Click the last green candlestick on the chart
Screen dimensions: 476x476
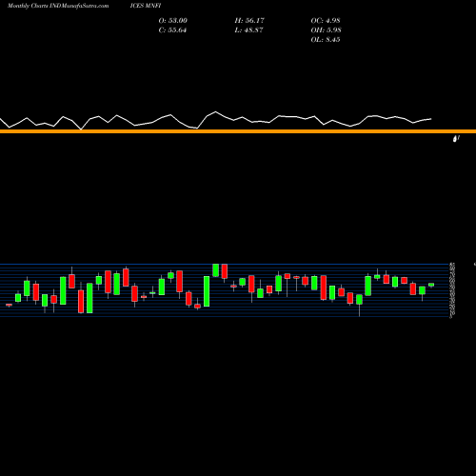pos(431,285)
